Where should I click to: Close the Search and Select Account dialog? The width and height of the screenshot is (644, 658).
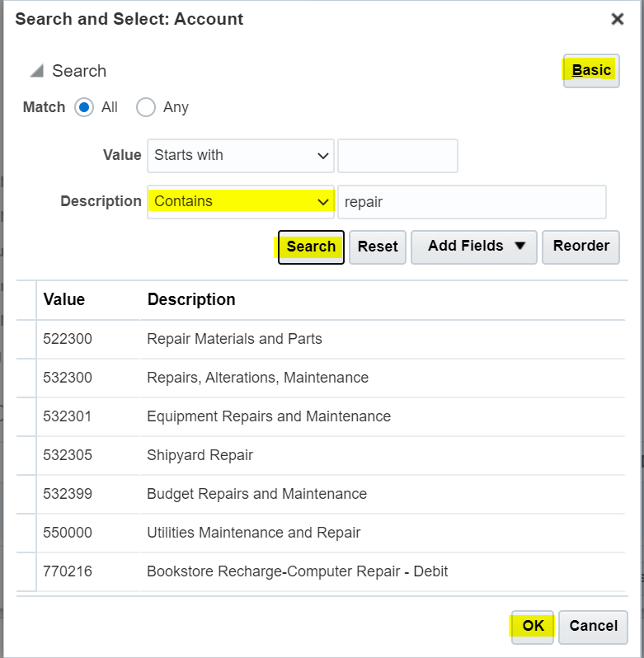click(x=617, y=19)
